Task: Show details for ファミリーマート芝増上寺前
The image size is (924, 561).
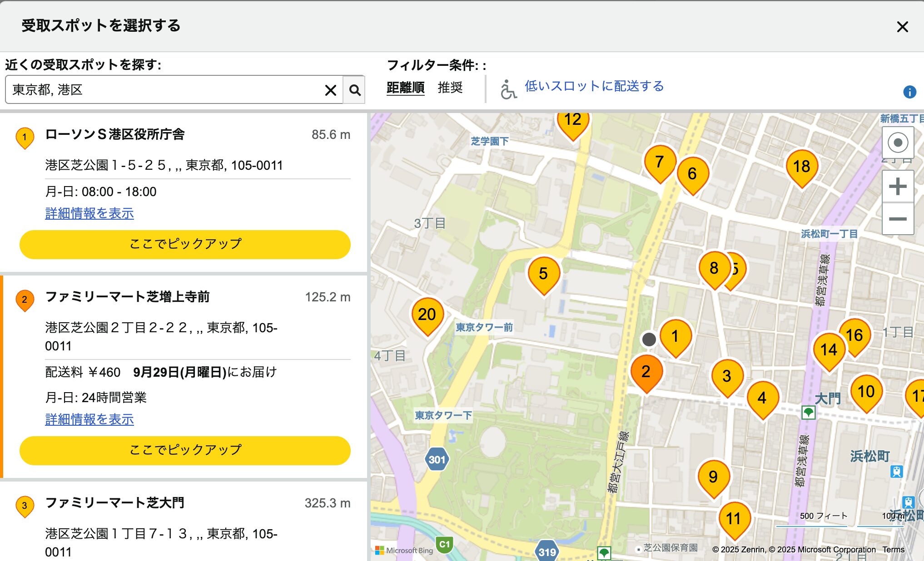Action: tap(89, 420)
